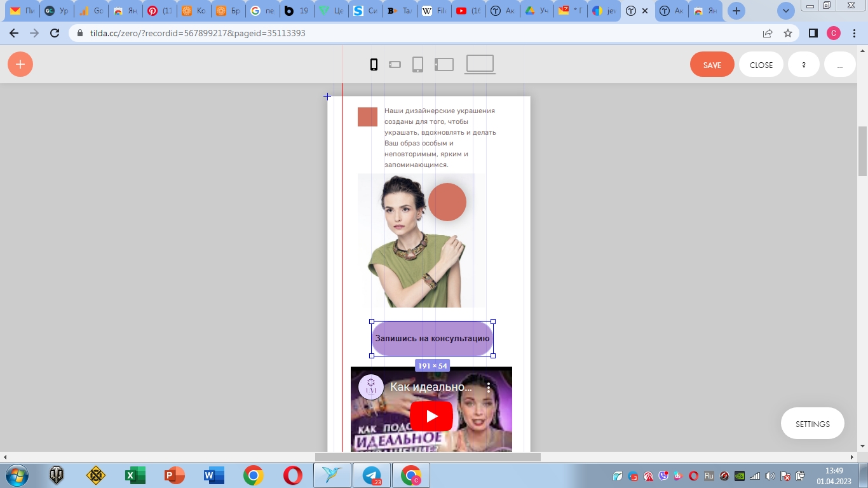Click the orange plus add-element button

20,64
